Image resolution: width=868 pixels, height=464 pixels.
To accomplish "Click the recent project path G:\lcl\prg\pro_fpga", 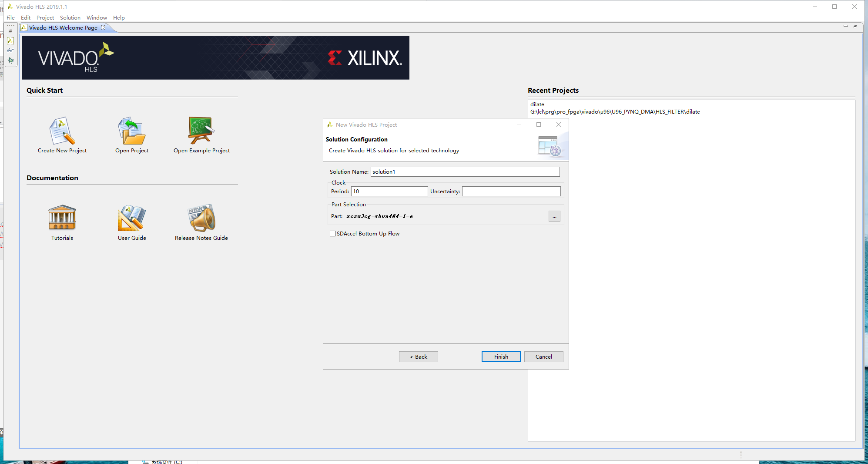I will click(615, 112).
